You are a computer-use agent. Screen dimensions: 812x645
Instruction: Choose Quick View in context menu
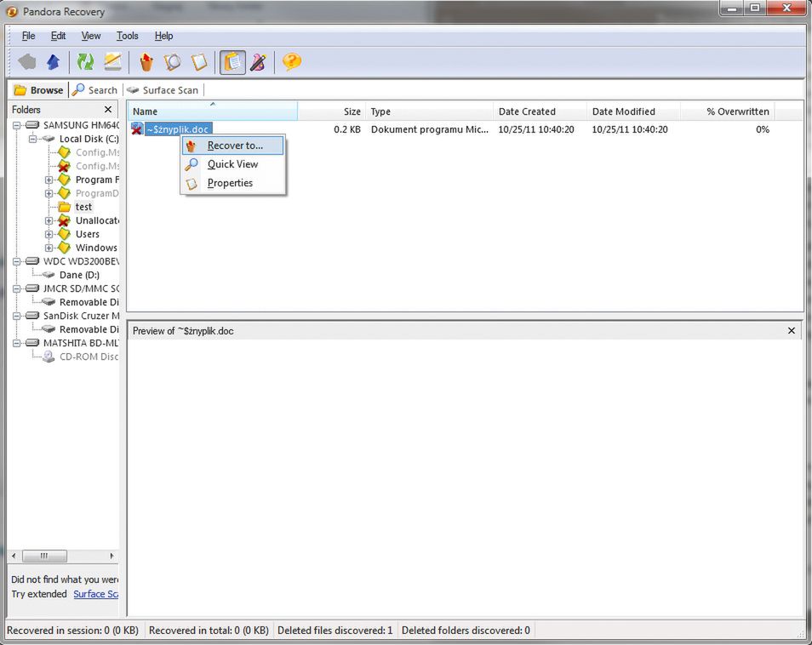232,164
